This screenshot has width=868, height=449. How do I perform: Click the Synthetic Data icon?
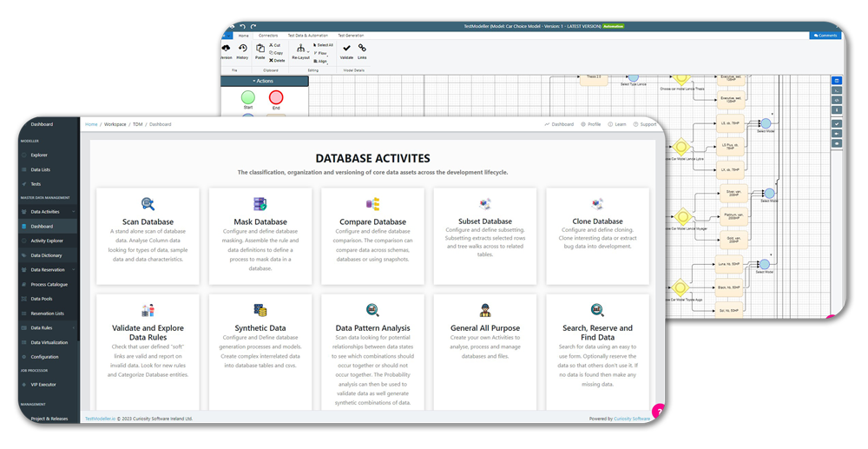pos(260,310)
